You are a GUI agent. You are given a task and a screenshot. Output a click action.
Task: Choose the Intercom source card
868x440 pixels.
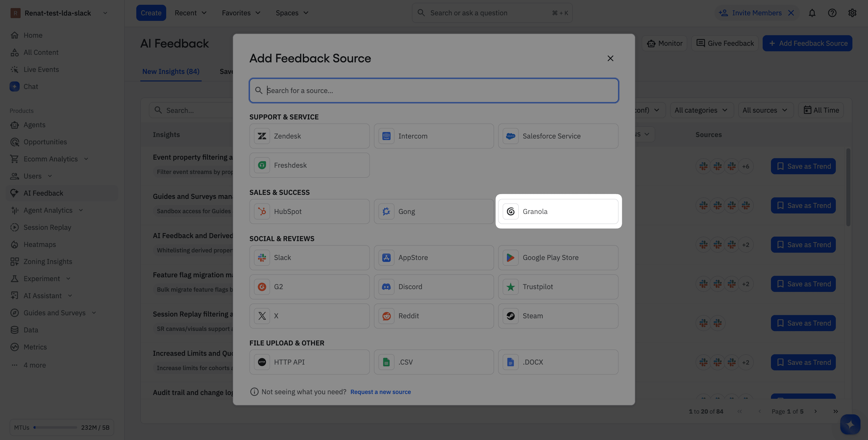pyautogui.click(x=434, y=136)
